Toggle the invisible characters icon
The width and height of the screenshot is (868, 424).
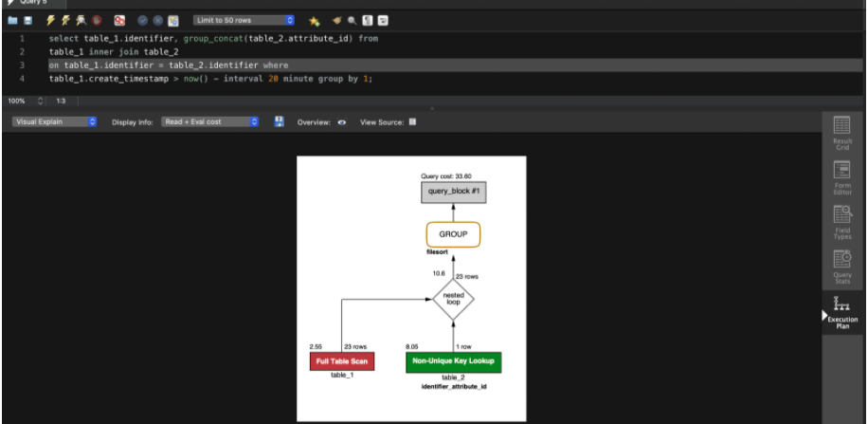coord(366,20)
